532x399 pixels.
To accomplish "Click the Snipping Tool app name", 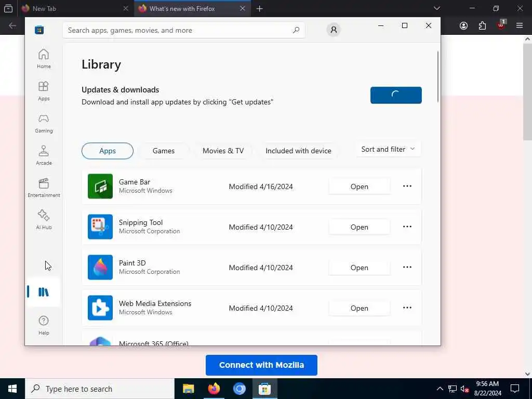I will 141,222.
